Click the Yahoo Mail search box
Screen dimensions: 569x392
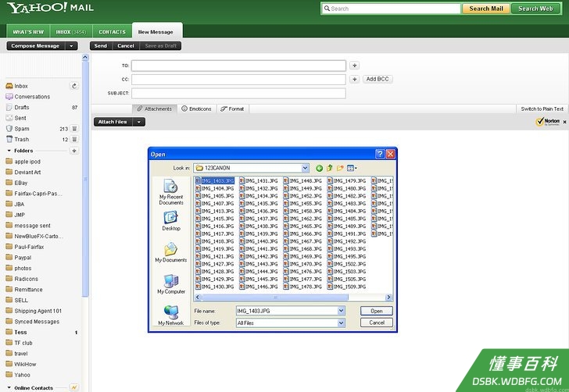click(391, 9)
